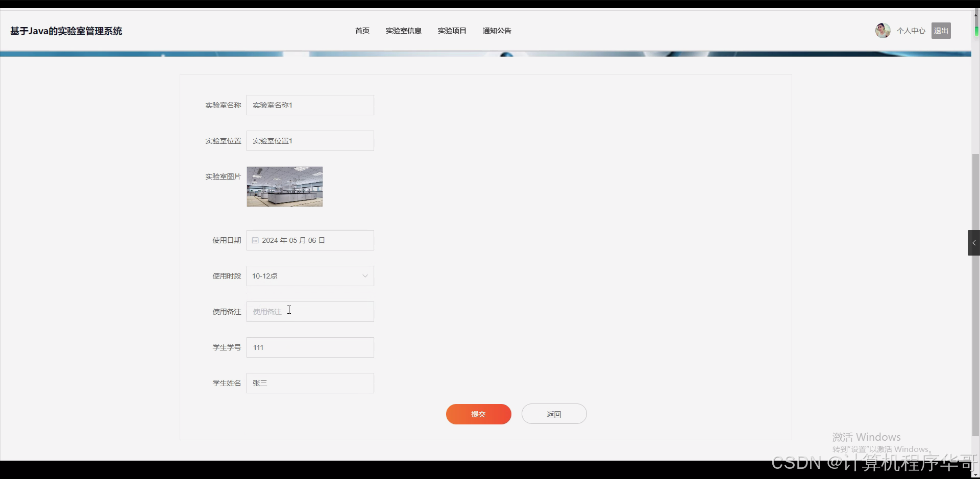Click the cursor in 使用备注 field
The image size is (980, 479).
(x=289, y=311)
